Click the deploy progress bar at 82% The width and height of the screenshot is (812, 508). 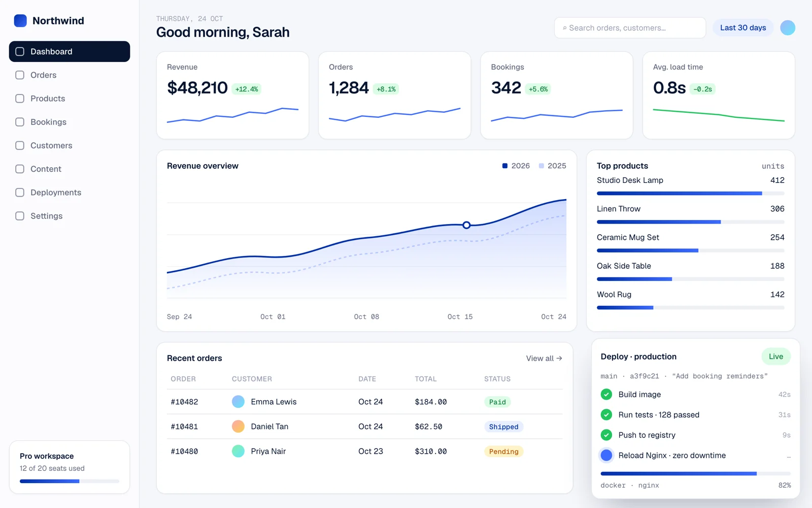[696, 473]
